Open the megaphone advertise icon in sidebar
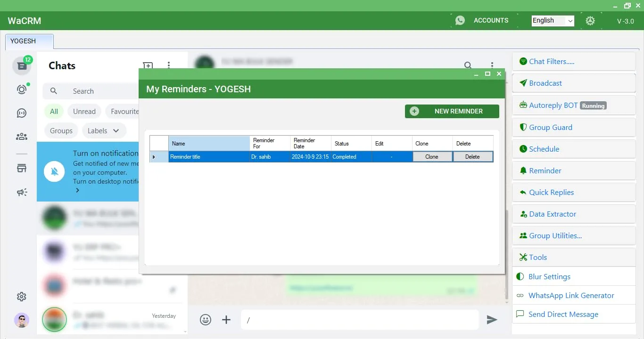Screen dimensions: 644x339 [22, 192]
